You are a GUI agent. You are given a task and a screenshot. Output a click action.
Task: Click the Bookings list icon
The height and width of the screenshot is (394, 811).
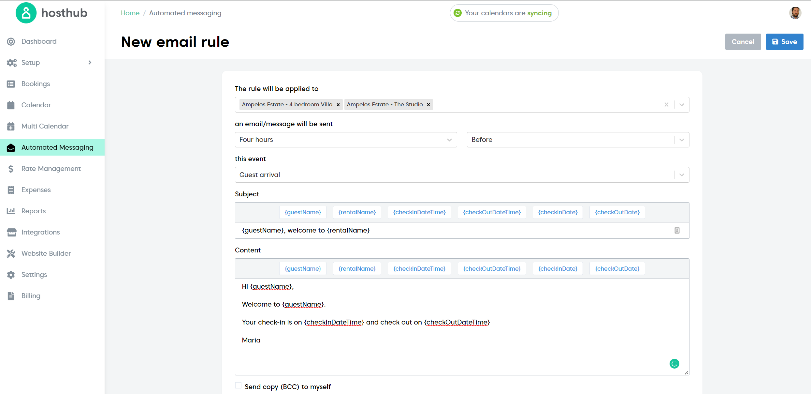click(11, 84)
